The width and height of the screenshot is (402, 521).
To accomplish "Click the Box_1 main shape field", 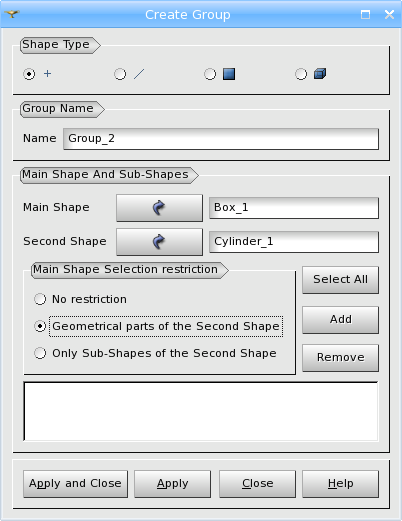I will click(x=294, y=208).
